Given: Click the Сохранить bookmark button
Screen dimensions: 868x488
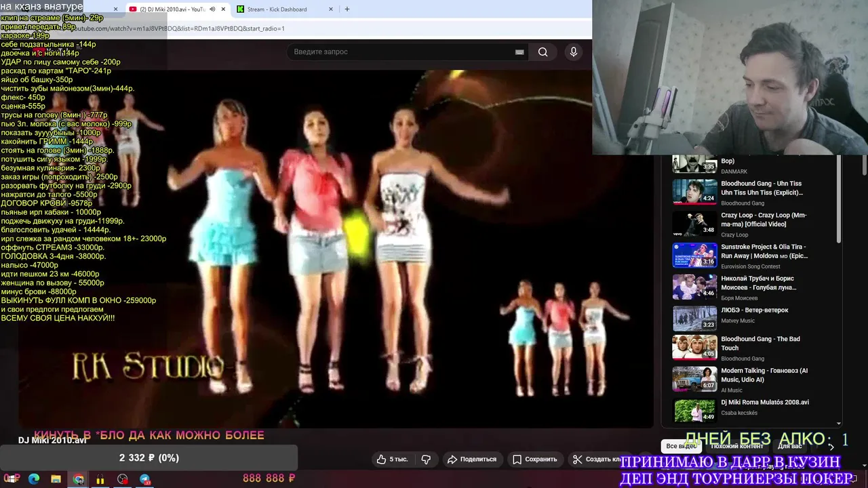Looking at the screenshot, I should [x=535, y=459].
